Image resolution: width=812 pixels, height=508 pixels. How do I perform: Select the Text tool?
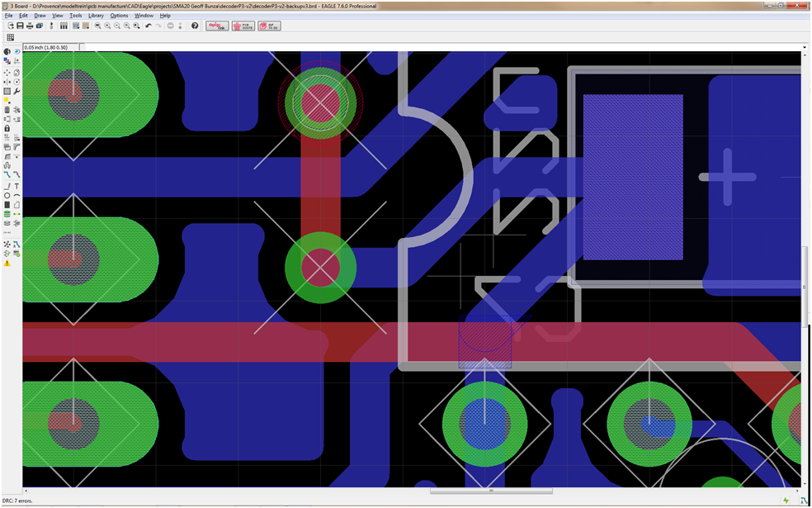17,186
